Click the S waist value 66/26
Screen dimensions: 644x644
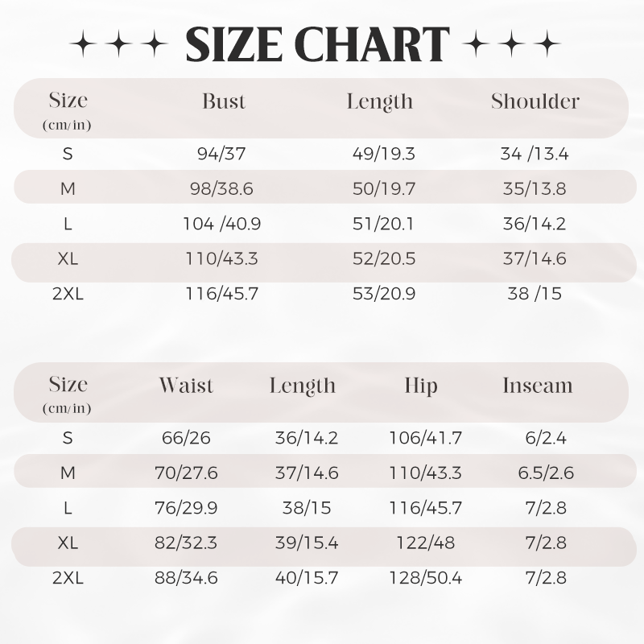tap(186, 438)
